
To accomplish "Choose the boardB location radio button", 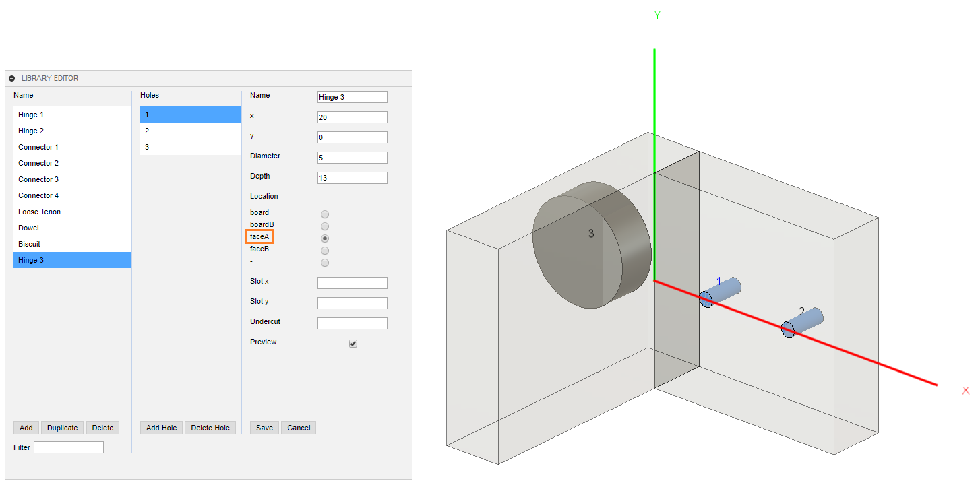I will coord(325,226).
